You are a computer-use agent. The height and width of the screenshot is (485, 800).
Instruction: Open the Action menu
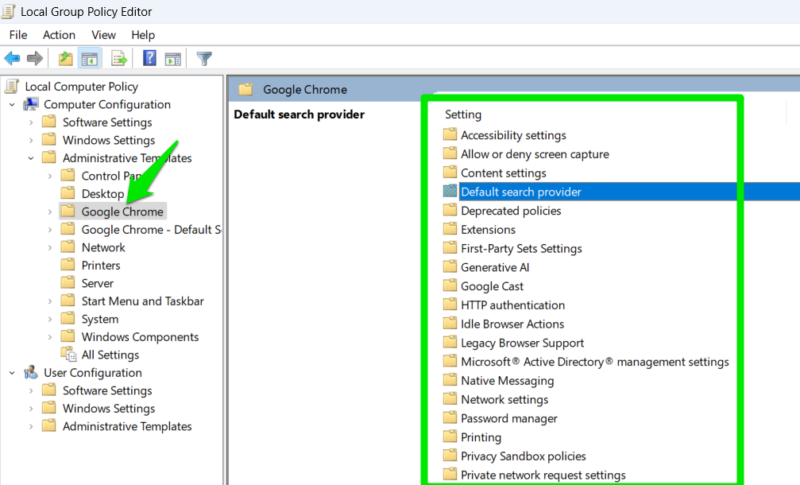(59, 35)
